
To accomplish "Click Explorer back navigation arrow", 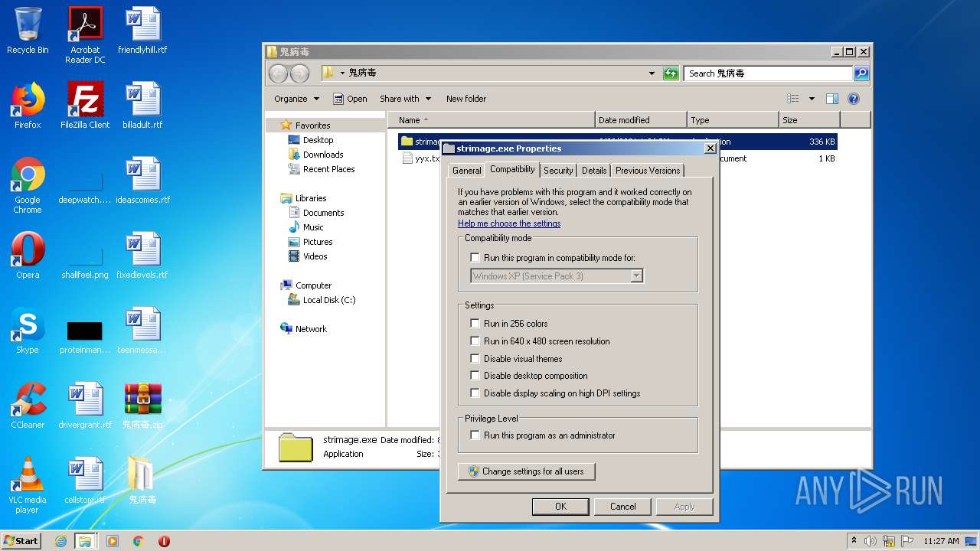I will click(x=279, y=73).
